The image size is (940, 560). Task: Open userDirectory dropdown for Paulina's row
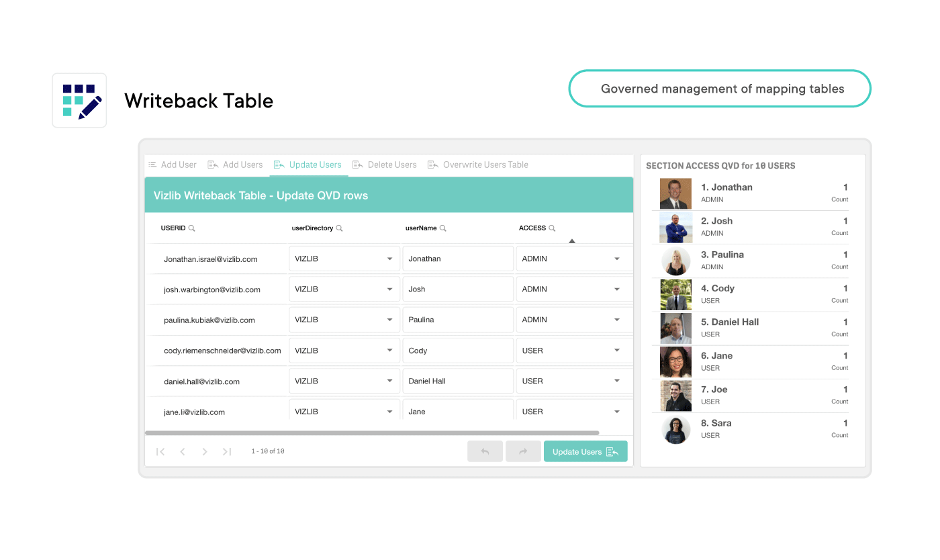344,320
